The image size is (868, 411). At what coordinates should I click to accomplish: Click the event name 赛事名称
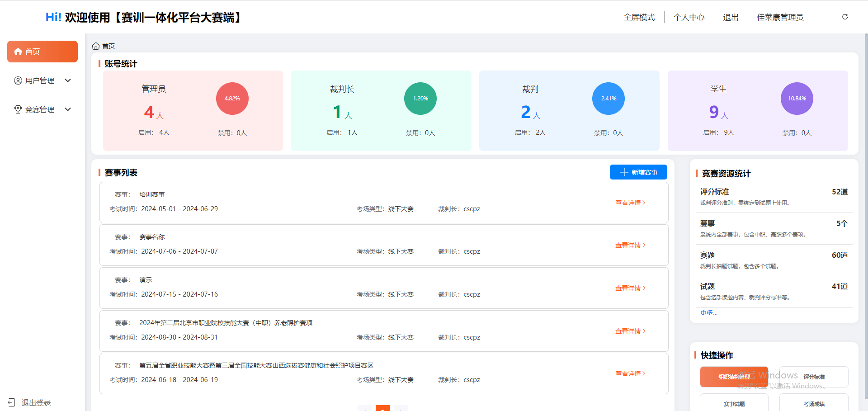[152, 237]
